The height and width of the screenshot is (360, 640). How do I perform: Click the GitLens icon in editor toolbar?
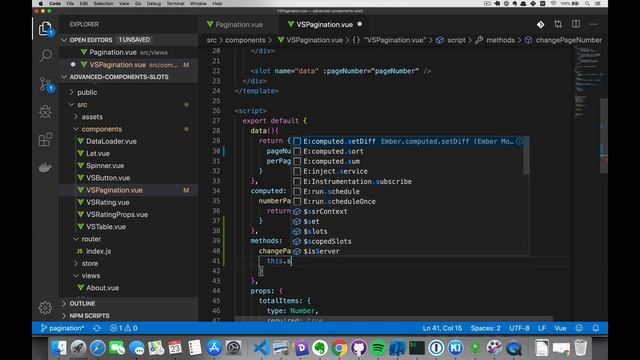540,24
